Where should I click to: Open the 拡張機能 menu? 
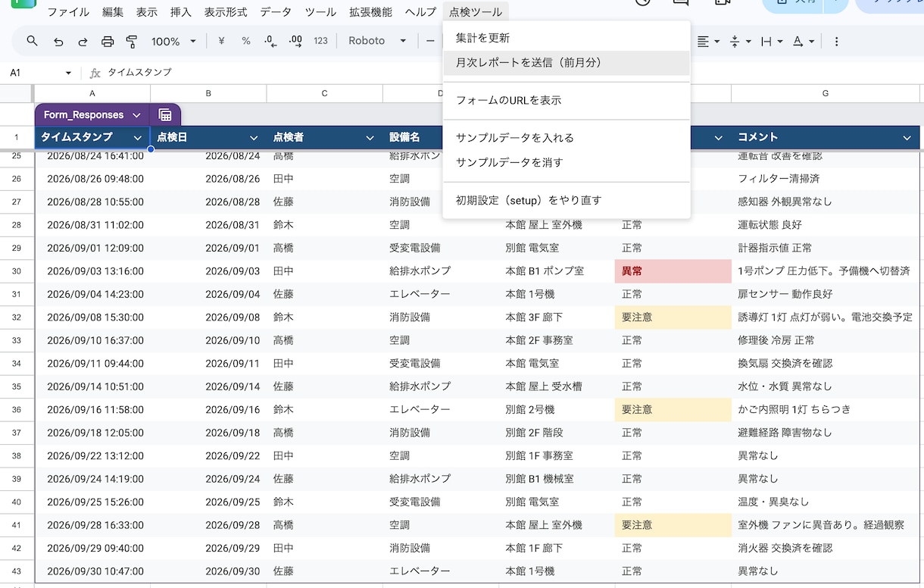click(370, 12)
